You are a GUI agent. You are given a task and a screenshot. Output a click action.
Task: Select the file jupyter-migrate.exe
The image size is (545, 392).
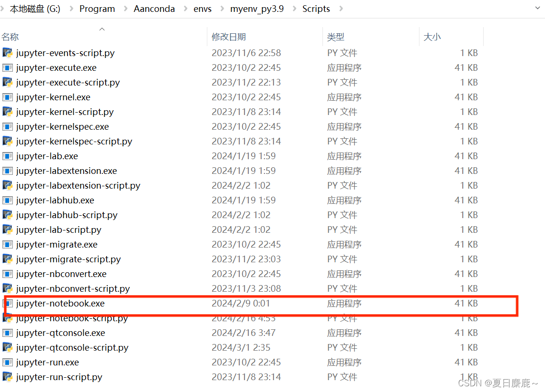(x=57, y=244)
